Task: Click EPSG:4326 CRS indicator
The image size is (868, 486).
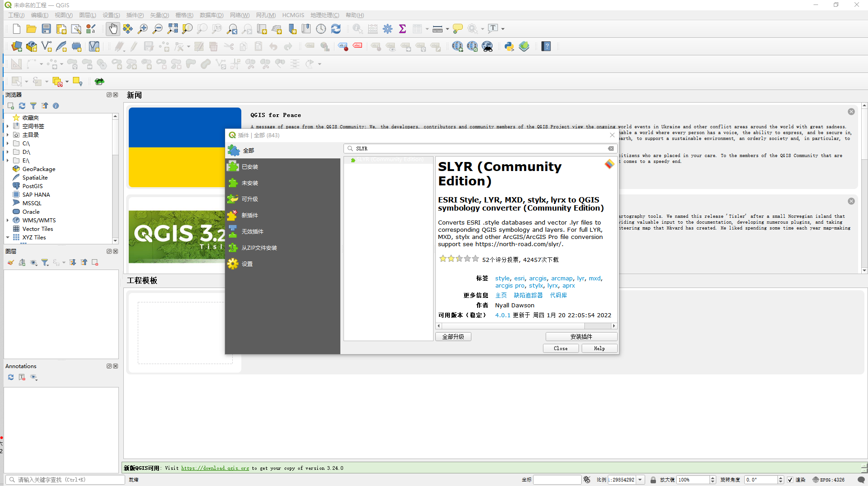Action: [x=828, y=480]
